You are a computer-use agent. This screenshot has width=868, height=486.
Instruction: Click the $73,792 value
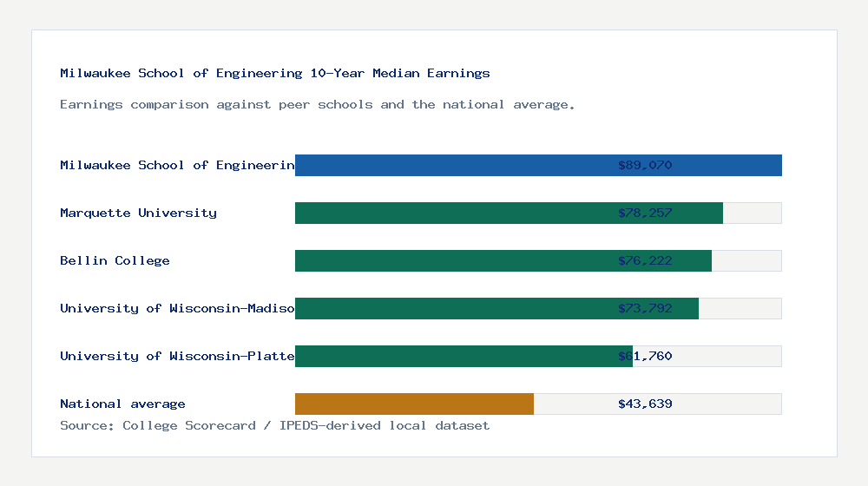tap(645, 308)
